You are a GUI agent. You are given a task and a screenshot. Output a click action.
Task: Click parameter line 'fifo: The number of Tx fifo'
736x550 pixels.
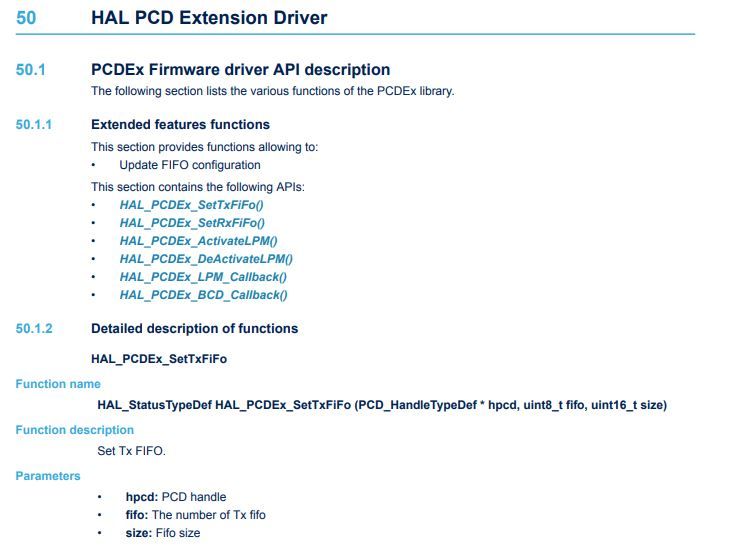point(195,515)
